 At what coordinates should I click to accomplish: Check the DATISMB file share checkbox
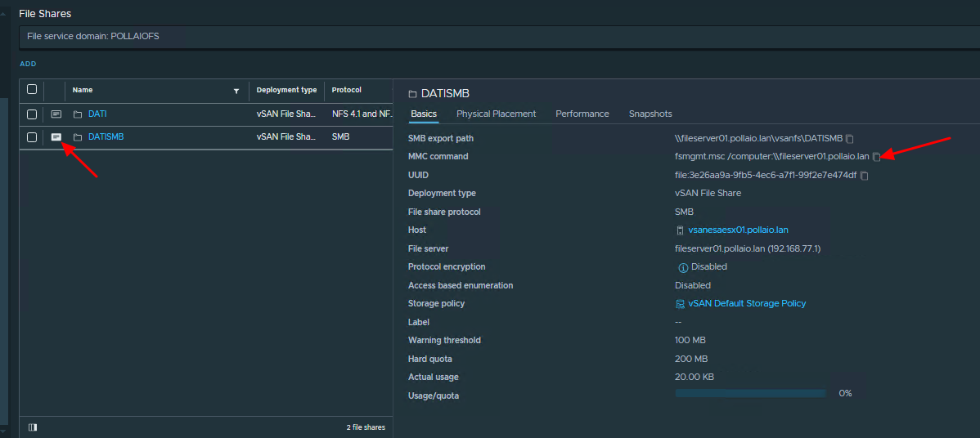(32, 137)
